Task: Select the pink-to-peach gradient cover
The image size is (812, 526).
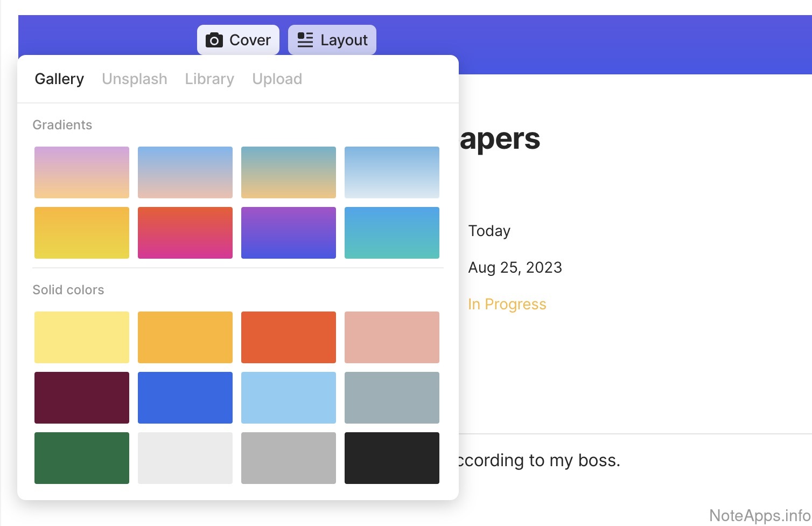Action: tap(82, 172)
